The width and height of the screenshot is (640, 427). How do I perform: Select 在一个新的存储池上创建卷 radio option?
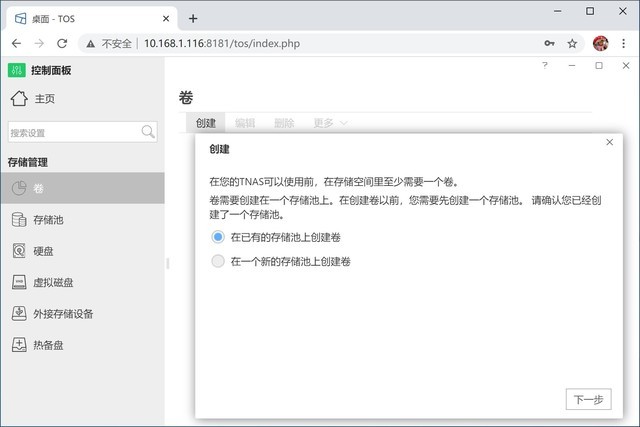tap(218, 261)
